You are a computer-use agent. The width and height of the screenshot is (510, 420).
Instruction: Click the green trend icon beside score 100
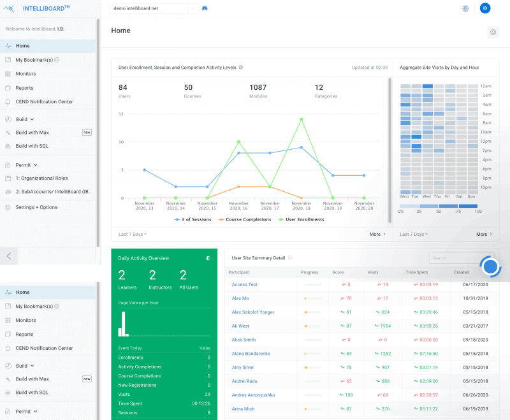342,395
